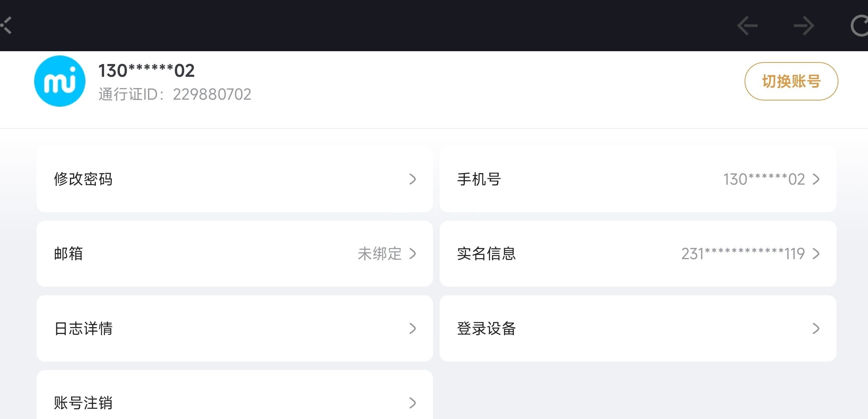
Task: Collapse the panel with the top-left chevron
Action: [x=6, y=26]
